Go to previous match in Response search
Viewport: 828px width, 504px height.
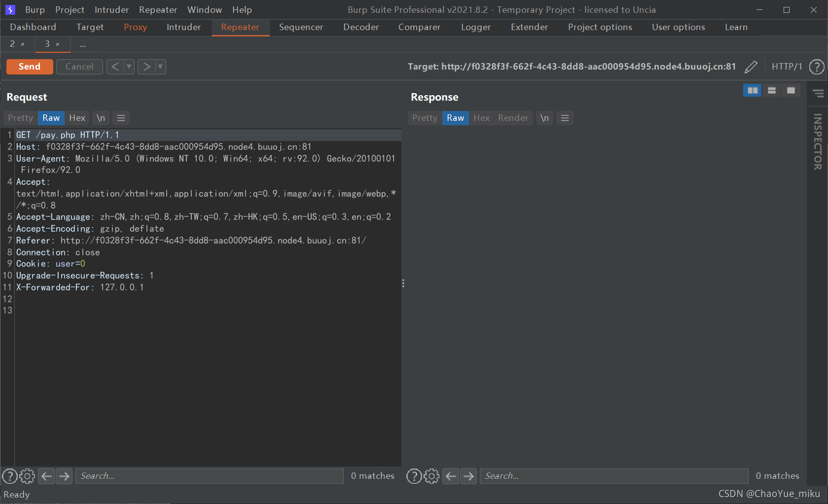pyautogui.click(x=451, y=476)
